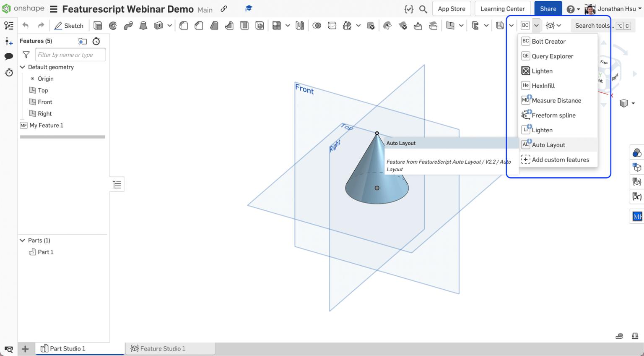Collapse the Default geometry section

(23, 67)
